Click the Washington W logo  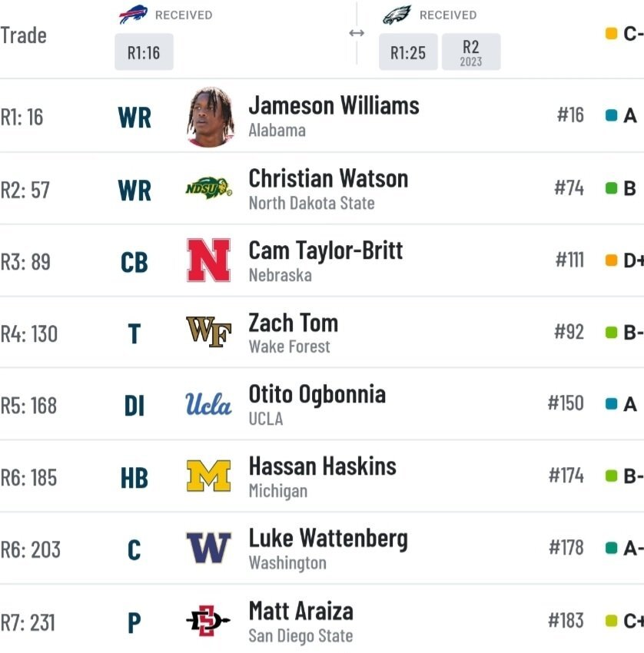coord(208,548)
